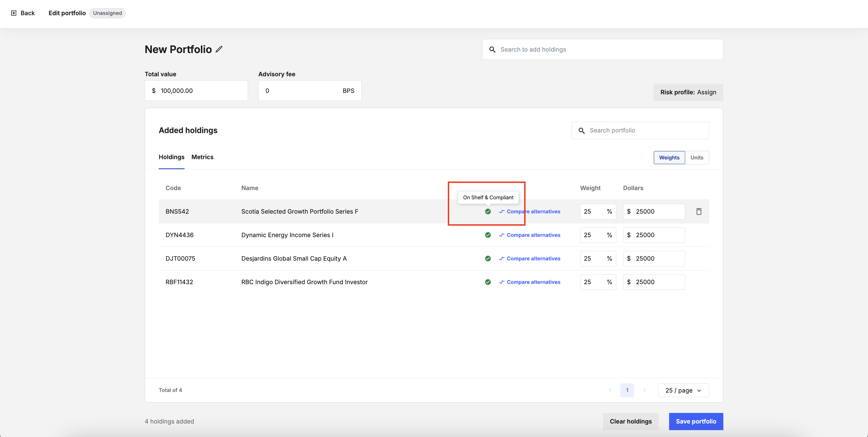Compare alternatives for Scotia Selected Growth Portfolio
868x437 pixels.
point(530,211)
